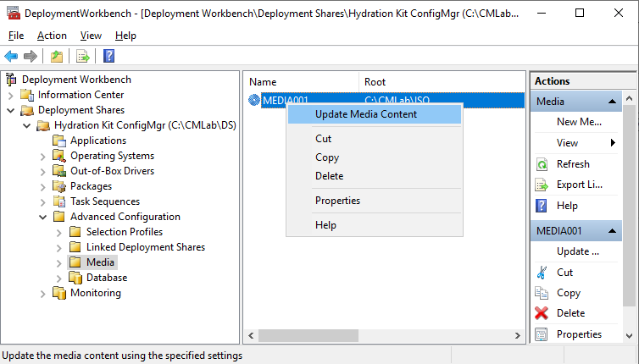Screen dimensions: 639x364
Task: Expand the Out-of-Box Drivers node
Action: [42, 171]
